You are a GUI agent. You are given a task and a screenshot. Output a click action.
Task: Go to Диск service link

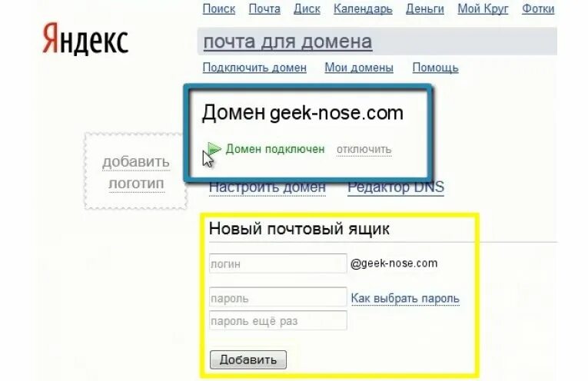pos(307,8)
